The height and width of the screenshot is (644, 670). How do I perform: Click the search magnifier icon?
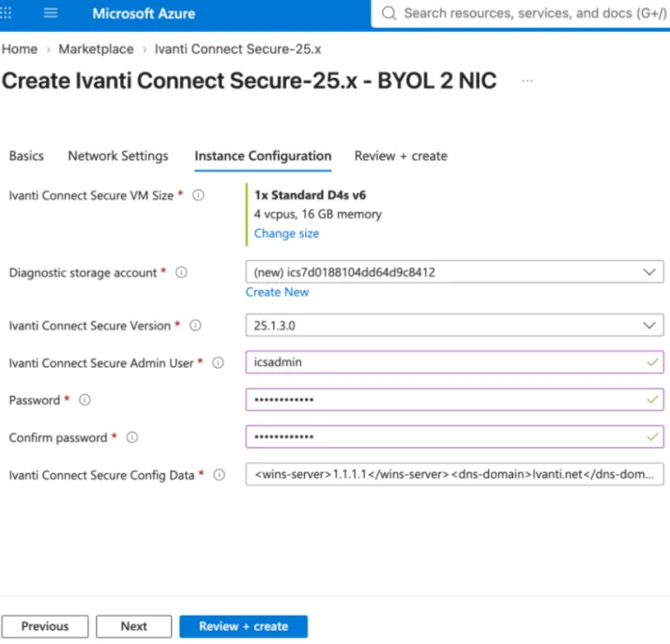388,13
